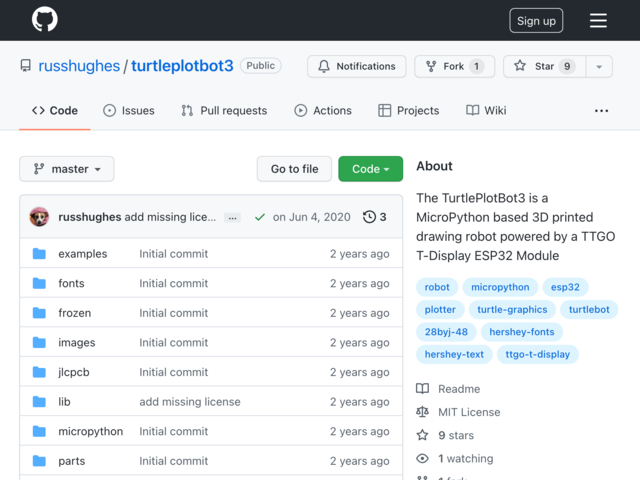Select the ttgo-t-display topic tag
This screenshot has height=480, width=640.
coord(538,354)
